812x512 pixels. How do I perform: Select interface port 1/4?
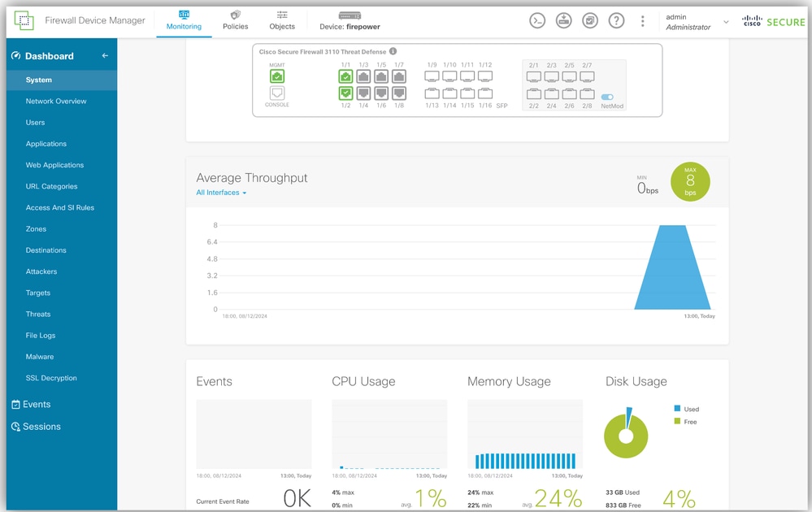point(363,93)
